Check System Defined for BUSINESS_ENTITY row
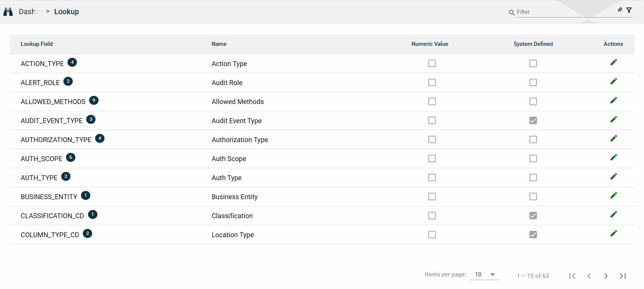The width and height of the screenshot is (644, 289). pos(533,197)
